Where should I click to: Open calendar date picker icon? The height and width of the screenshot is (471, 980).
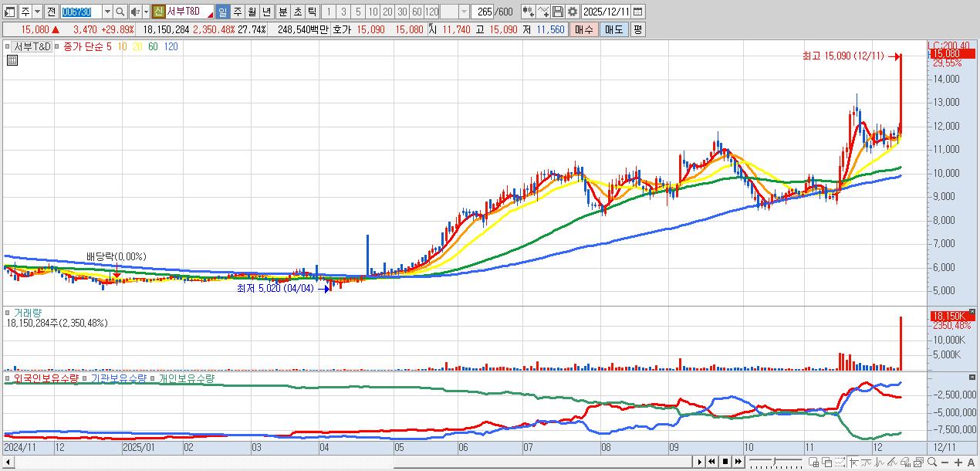[x=637, y=12]
